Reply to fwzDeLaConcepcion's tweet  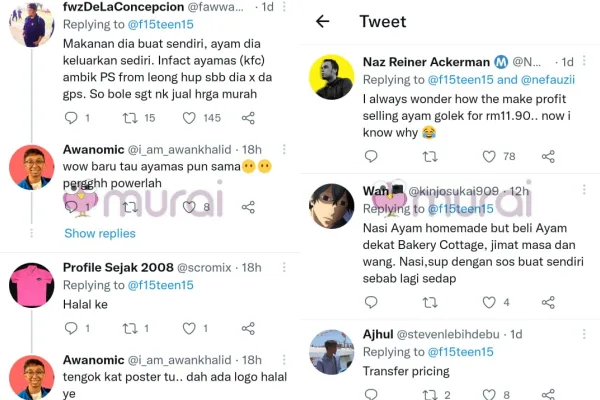click(x=71, y=118)
